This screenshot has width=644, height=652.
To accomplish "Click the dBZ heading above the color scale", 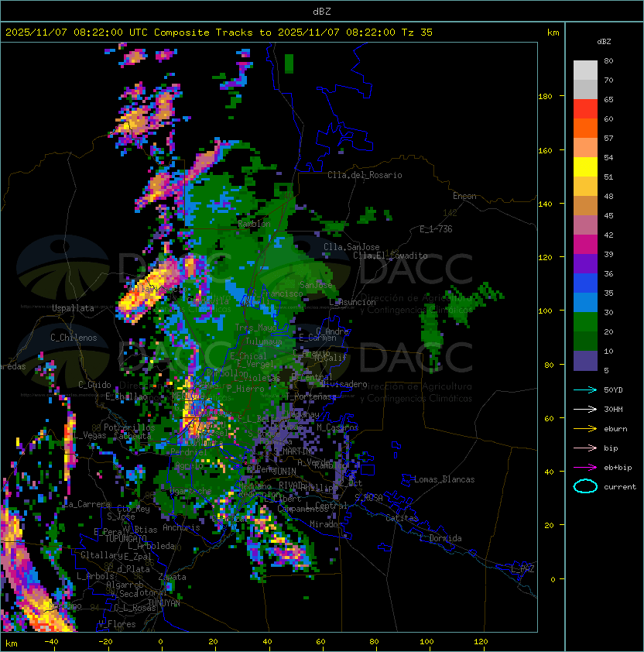I will point(604,42).
